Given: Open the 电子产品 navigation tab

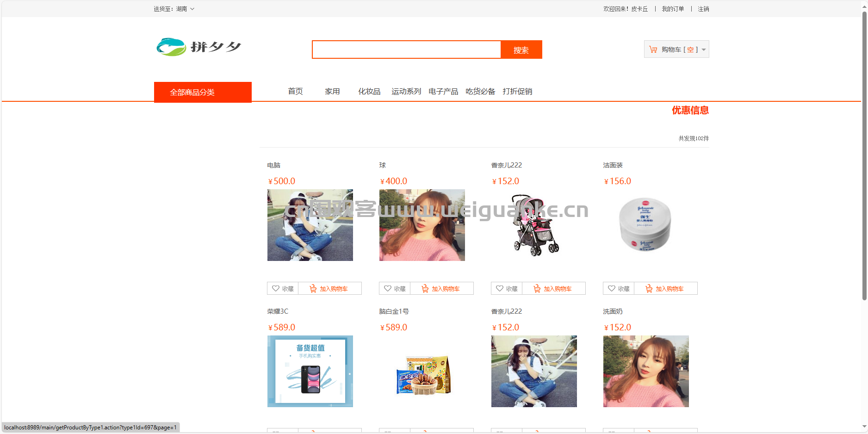Looking at the screenshot, I should point(443,92).
